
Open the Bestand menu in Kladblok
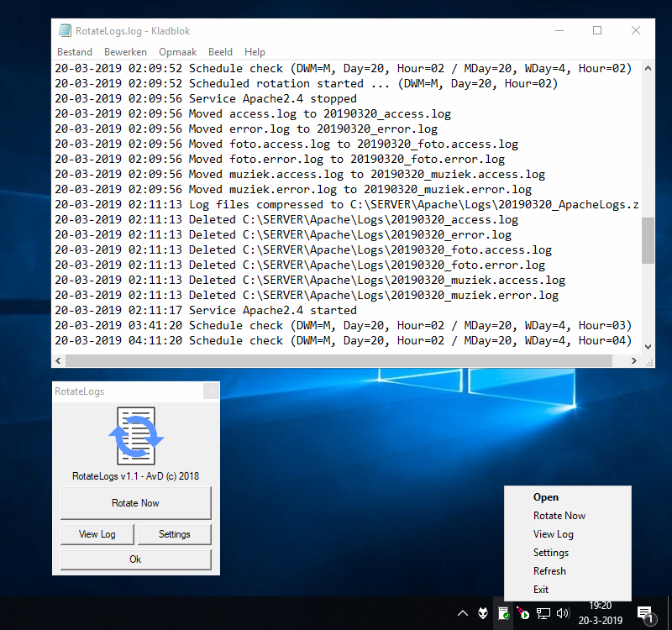click(x=75, y=52)
